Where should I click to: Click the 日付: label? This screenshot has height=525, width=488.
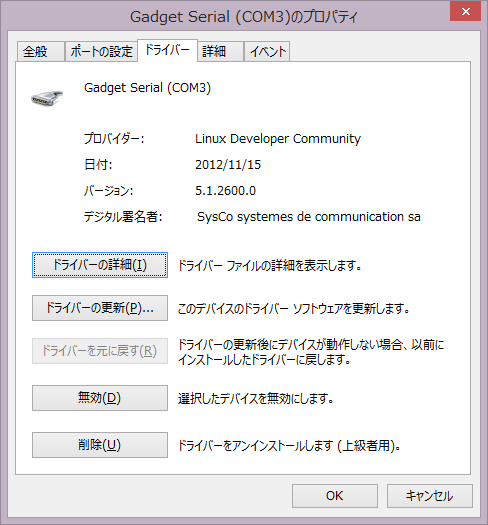(x=98, y=165)
